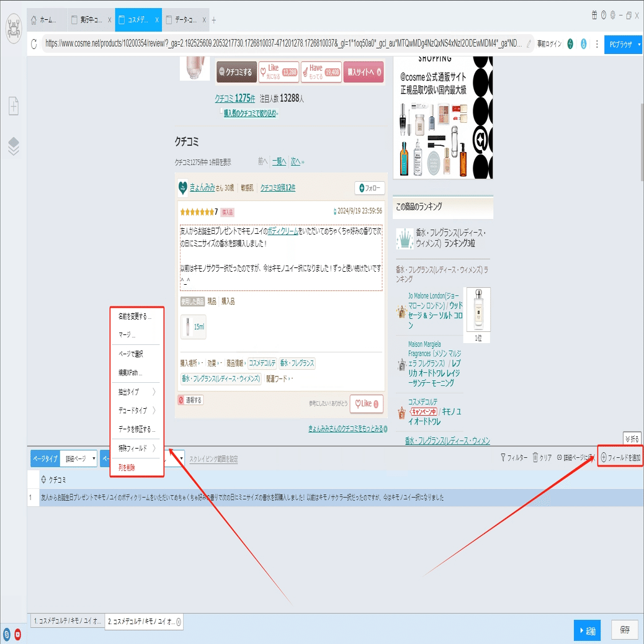Switch to bottom tab 1. コスメデコルテ

68,621
